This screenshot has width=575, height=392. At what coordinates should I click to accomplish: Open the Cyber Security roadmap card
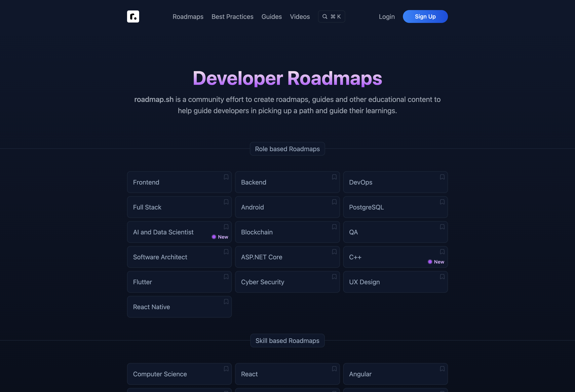click(x=287, y=282)
